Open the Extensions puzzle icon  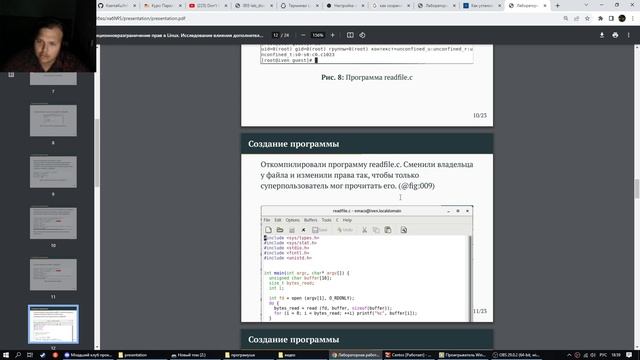[600, 18]
